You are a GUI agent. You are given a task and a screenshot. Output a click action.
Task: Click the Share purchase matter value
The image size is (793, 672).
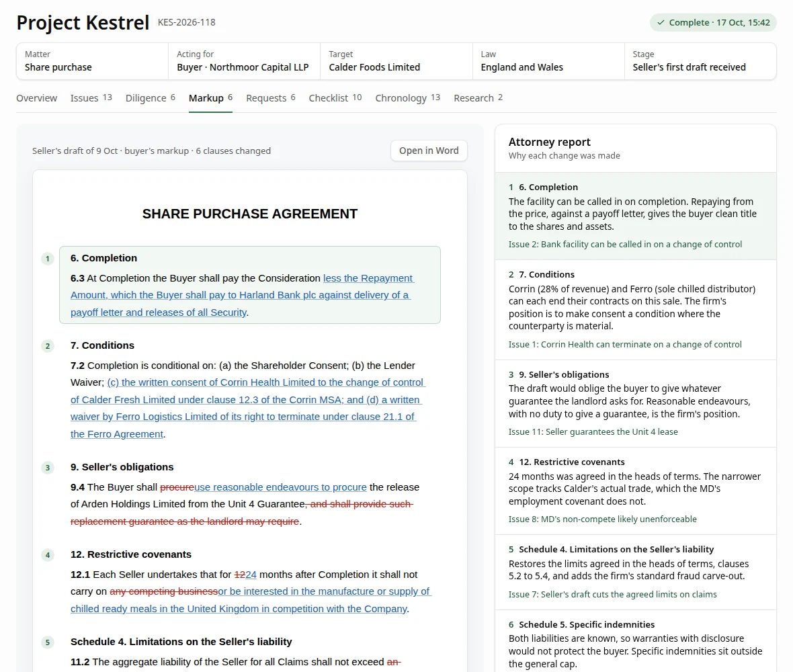click(58, 67)
